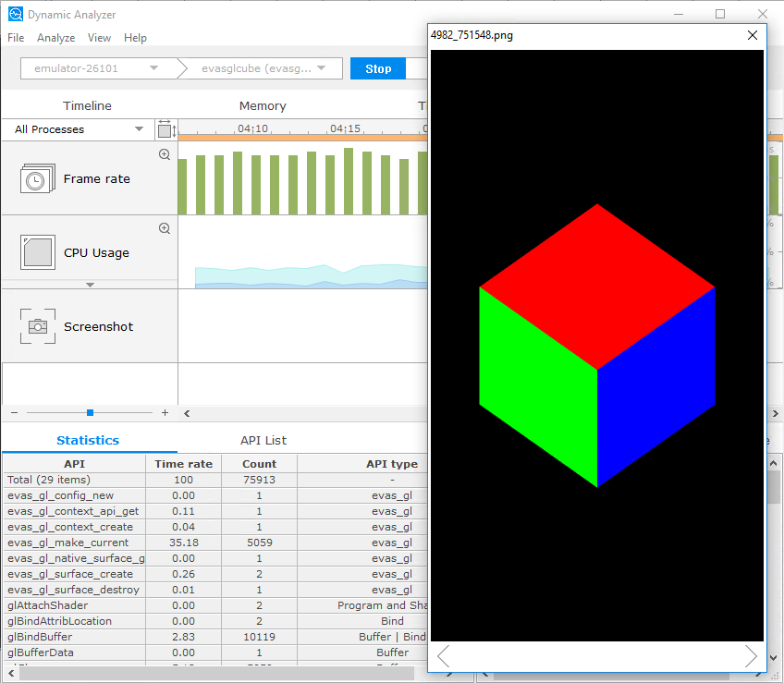
Task: Click the previous-image arrow in the screenshot viewer
Action: [442, 656]
